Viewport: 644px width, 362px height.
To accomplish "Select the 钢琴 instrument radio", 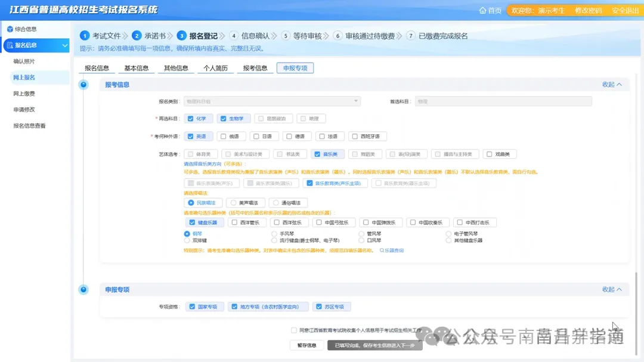I will [187, 234].
